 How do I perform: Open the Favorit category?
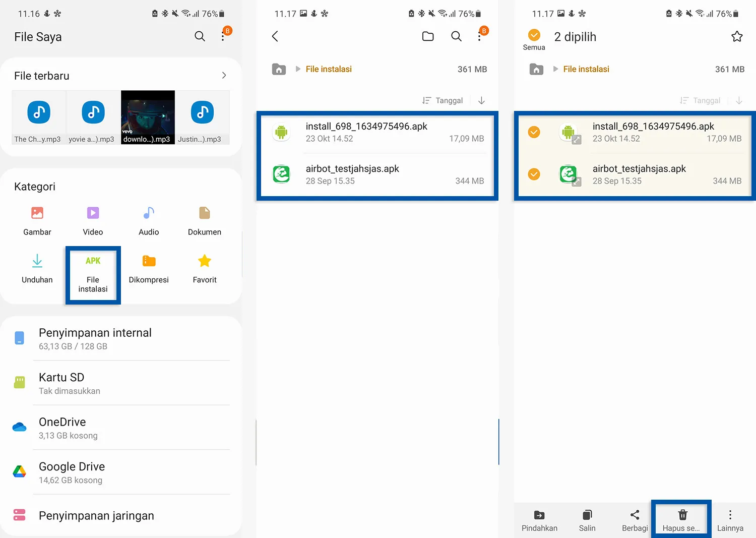[204, 267]
